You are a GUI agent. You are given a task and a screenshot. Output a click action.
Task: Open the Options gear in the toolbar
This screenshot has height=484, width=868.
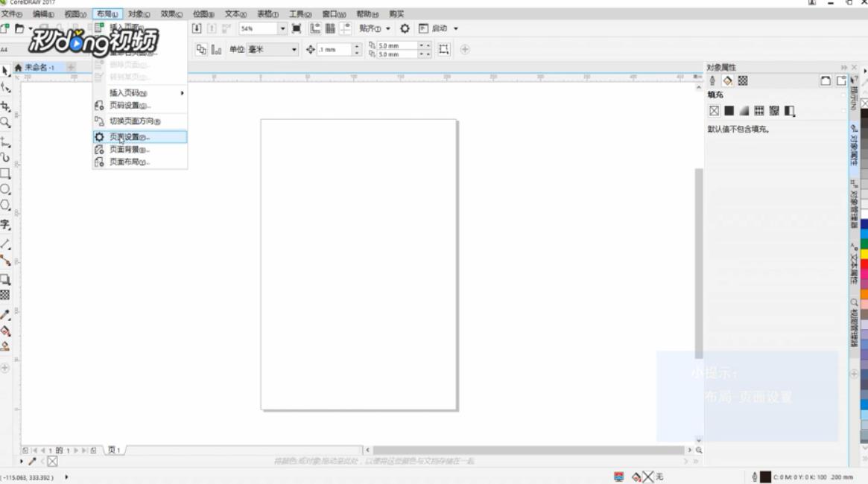405,28
